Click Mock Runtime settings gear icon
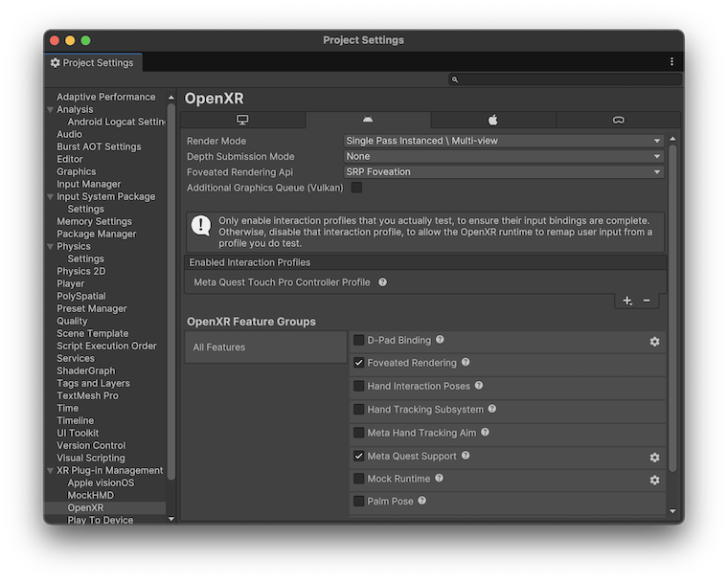The width and height of the screenshot is (728, 582). (x=655, y=481)
